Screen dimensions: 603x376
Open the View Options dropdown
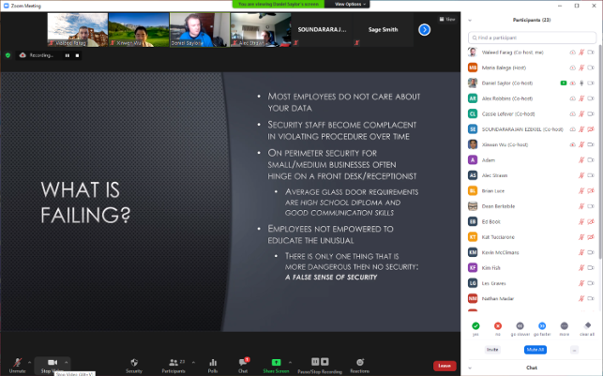(x=350, y=4)
